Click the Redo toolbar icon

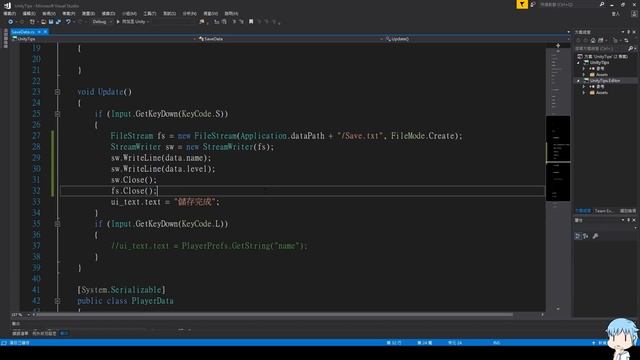coord(80,22)
